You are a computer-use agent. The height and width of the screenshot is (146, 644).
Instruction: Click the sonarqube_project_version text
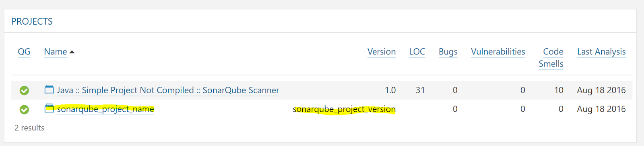(x=344, y=109)
